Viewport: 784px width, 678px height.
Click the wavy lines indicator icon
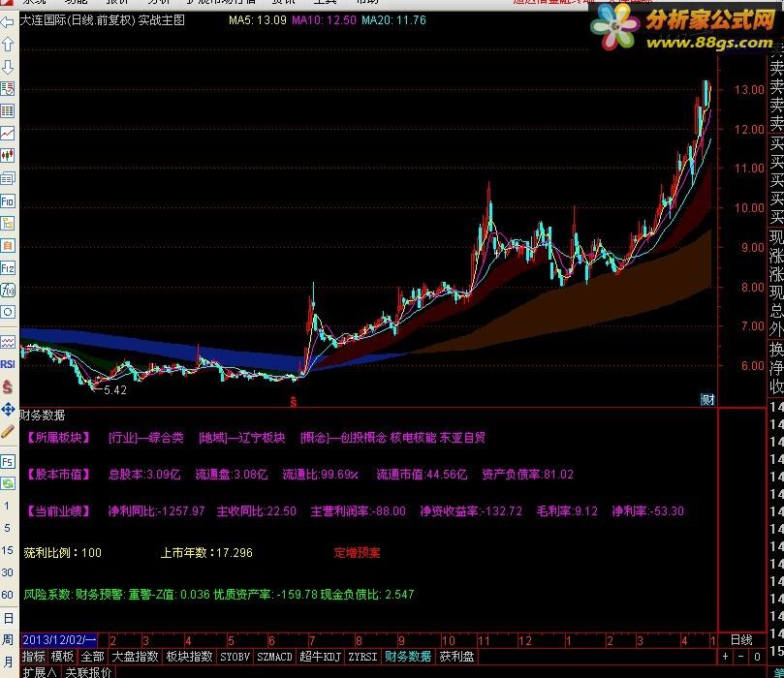click(7, 342)
